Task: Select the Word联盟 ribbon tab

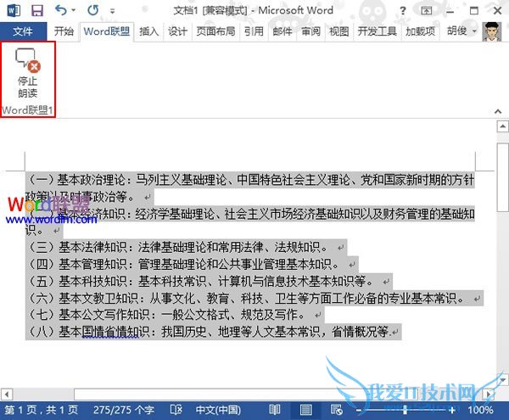Action: point(107,31)
